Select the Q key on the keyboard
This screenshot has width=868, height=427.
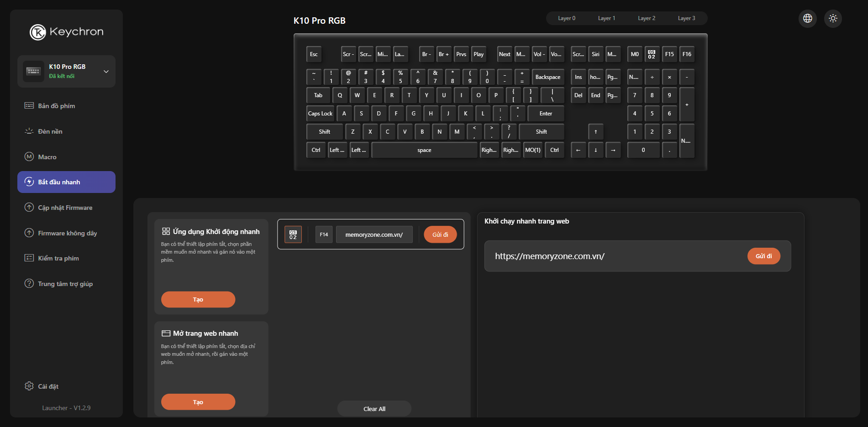point(340,95)
